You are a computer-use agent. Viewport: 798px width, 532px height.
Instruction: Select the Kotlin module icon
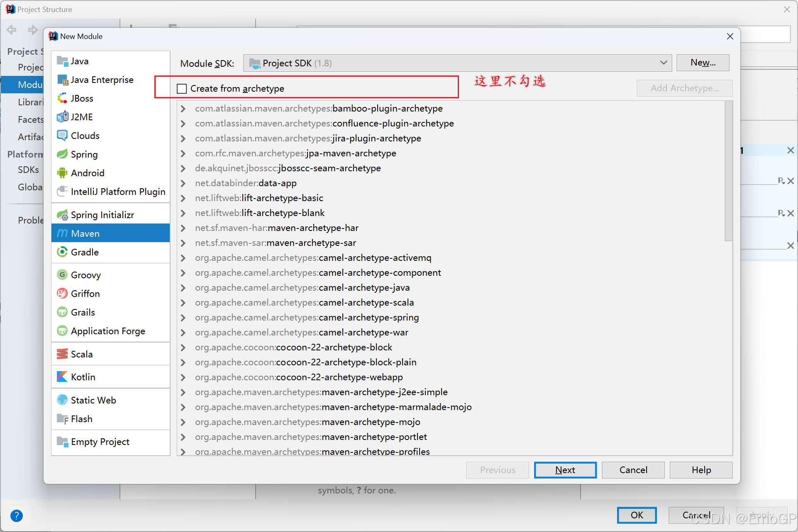pyautogui.click(x=62, y=377)
